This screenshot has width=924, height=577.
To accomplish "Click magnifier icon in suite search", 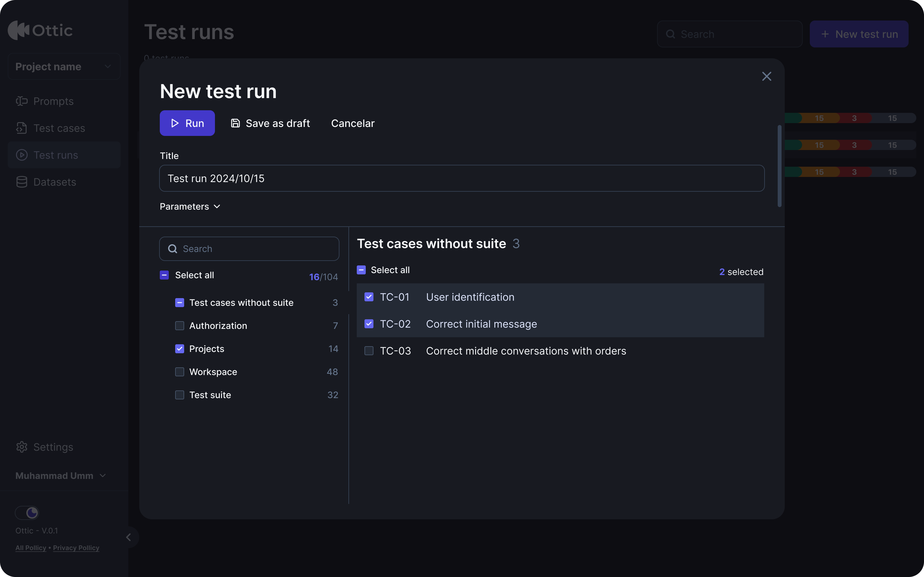I will tap(173, 249).
